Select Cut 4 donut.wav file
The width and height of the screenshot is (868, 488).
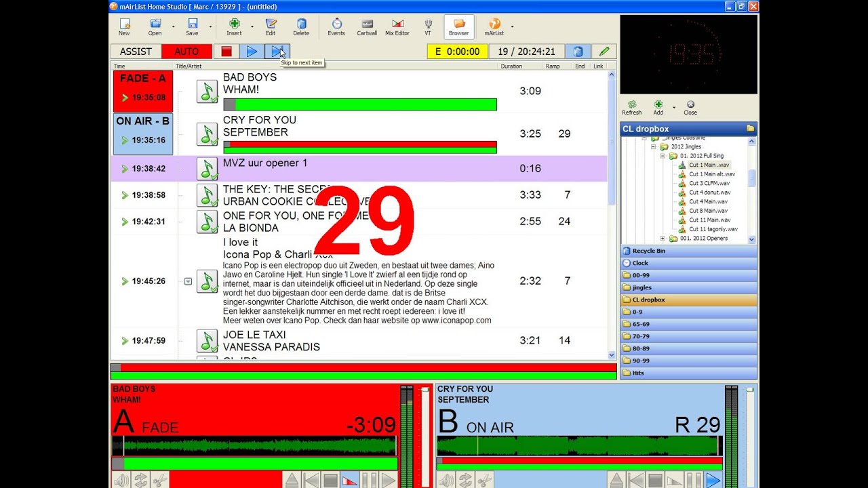point(709,192)
